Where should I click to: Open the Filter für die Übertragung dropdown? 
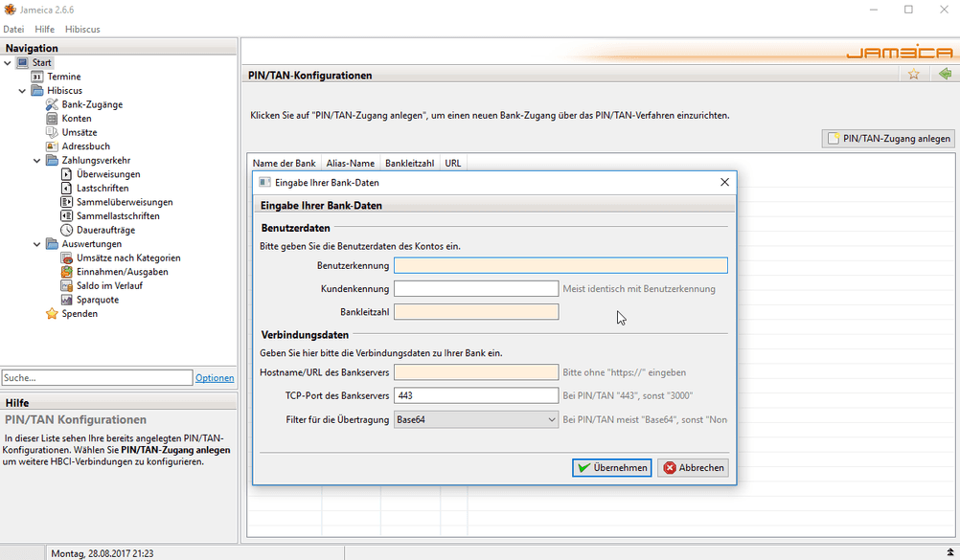(x=476, y=420)
